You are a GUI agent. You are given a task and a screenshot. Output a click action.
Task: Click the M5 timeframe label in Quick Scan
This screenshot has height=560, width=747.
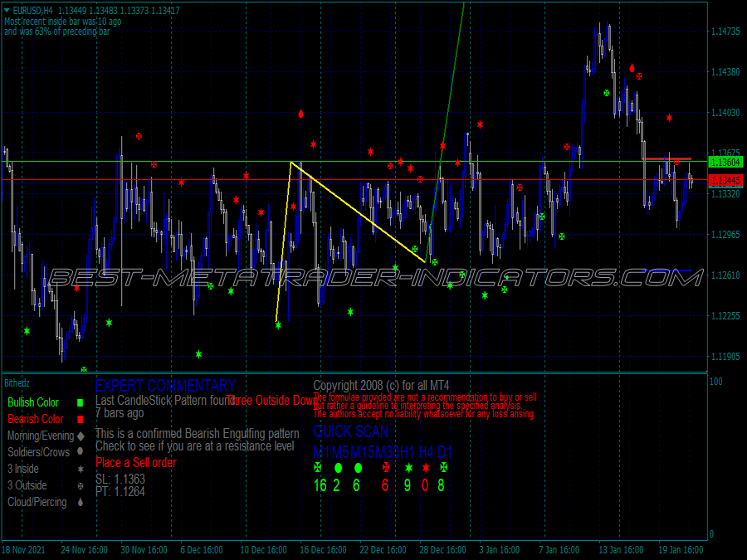(340, 452)
